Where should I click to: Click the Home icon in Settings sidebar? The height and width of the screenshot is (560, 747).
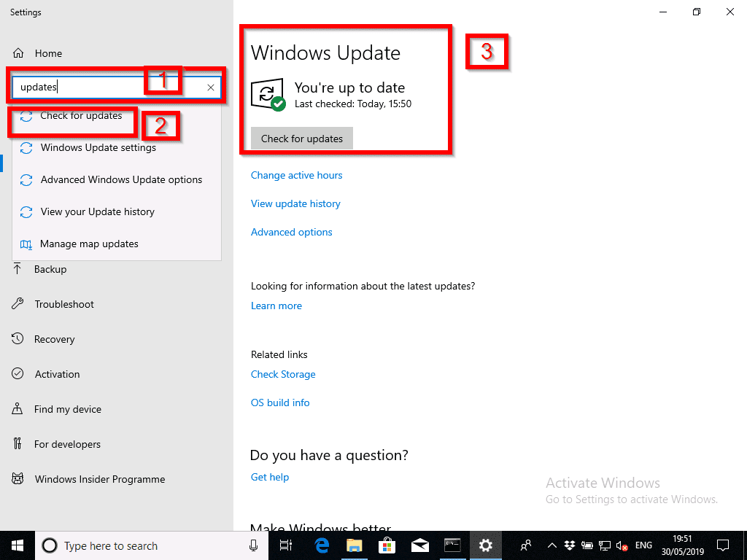[x=19, y=53]
